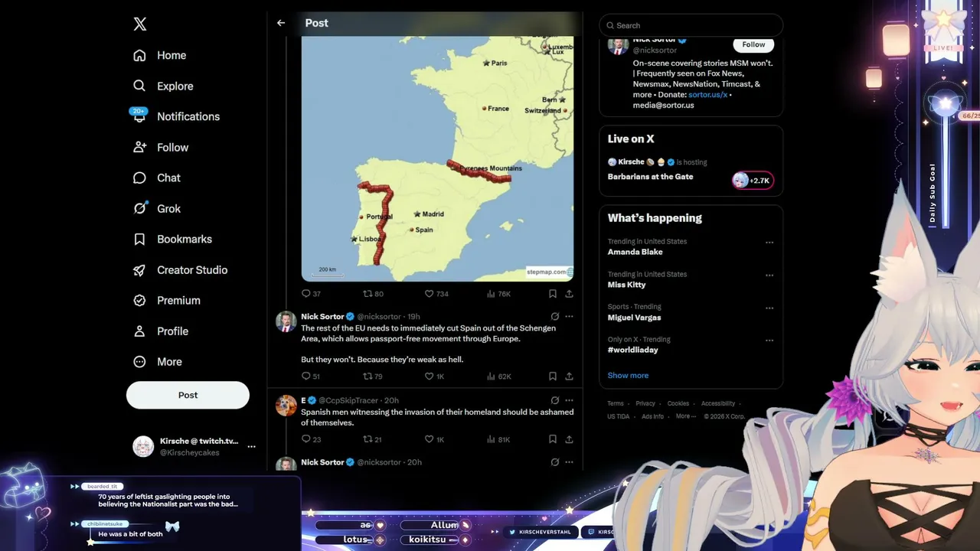Bookmark the post with 62K views

click(553, 377)
